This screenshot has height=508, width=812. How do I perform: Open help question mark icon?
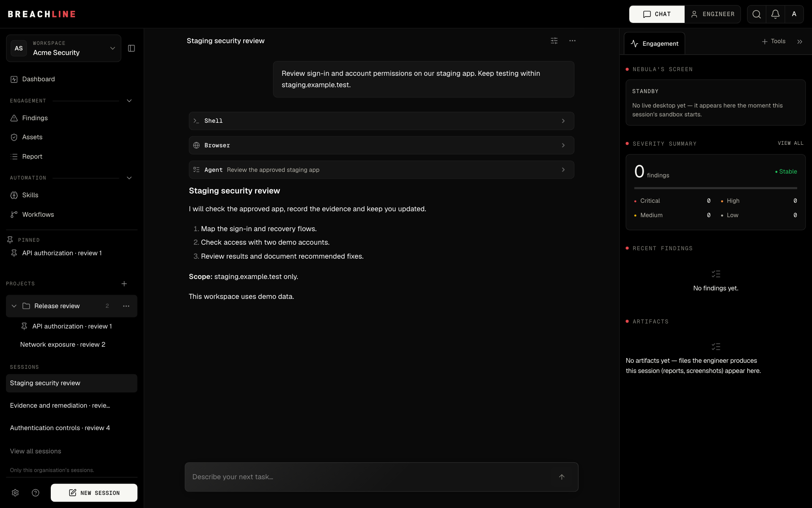pos(36,493)
